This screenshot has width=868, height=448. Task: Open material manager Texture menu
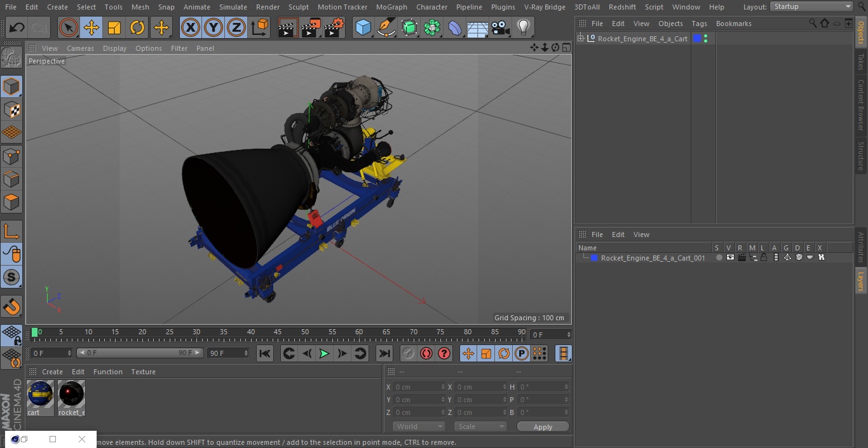[143, 372]
